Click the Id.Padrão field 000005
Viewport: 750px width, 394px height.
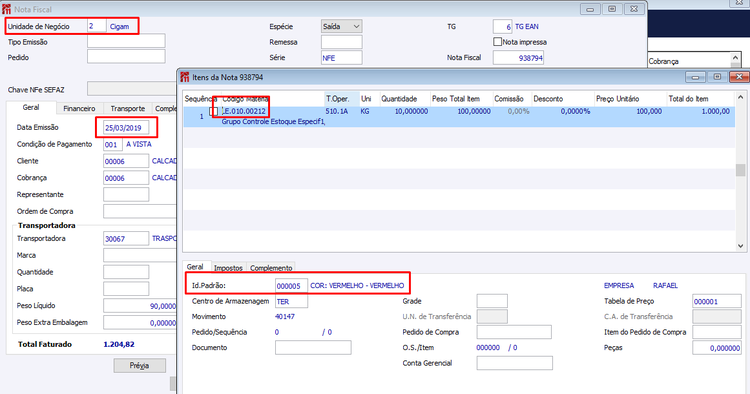coord(291,285)
